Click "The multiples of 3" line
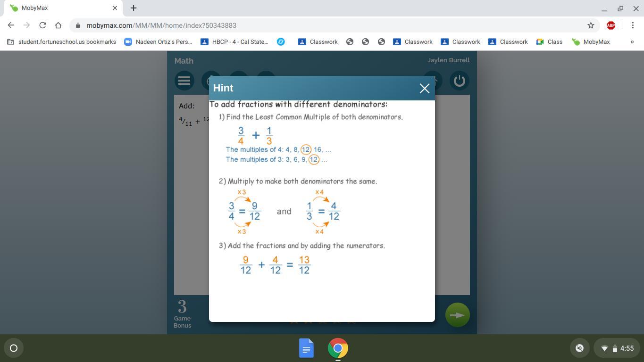 pyautogui.click(x=276, y=159)
